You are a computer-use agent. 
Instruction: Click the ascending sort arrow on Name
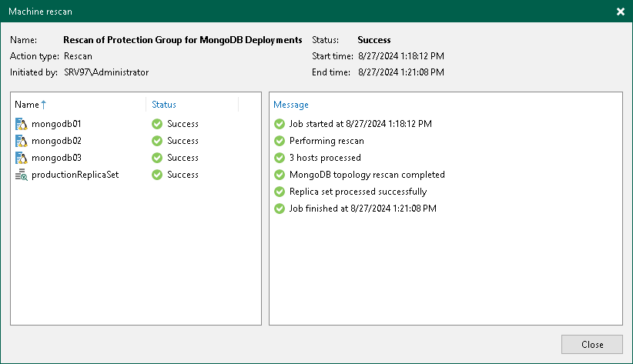pos(44,105)
